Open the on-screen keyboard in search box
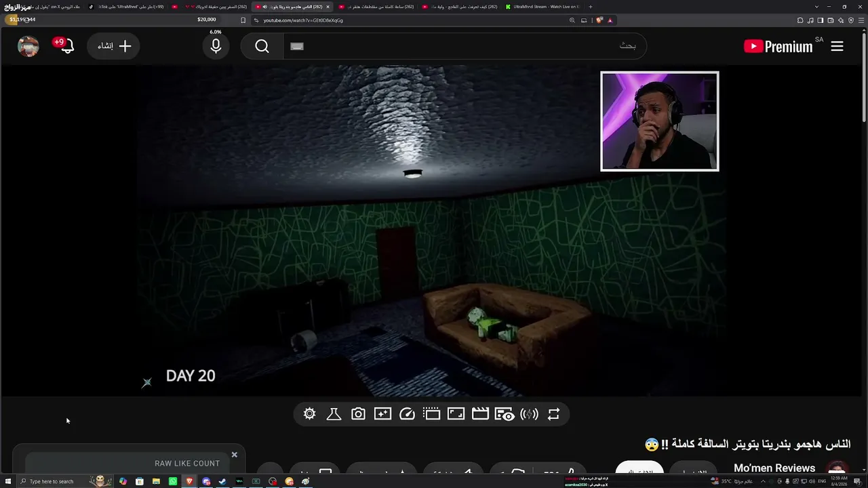This screenshot has height=488, width=868. (297, 46)
